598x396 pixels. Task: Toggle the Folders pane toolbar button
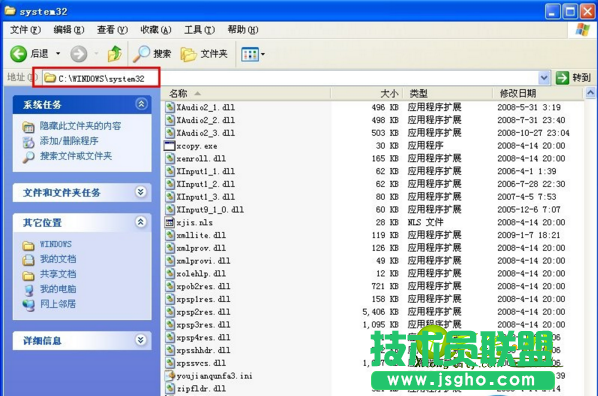pos(204,54)
